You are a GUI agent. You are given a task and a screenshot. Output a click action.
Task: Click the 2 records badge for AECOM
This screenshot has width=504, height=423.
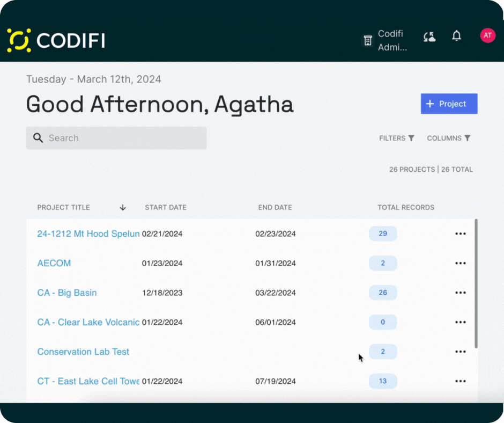coord(383,264)
